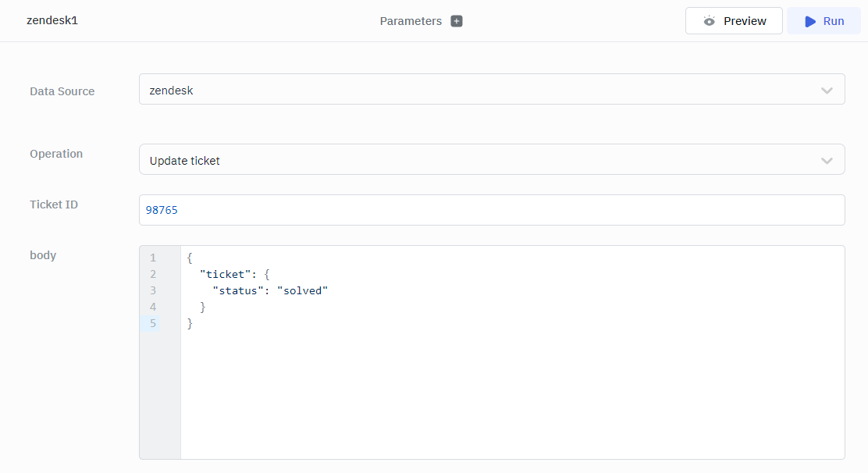Click the play triangle icon on Run

(x=810, y=21)
